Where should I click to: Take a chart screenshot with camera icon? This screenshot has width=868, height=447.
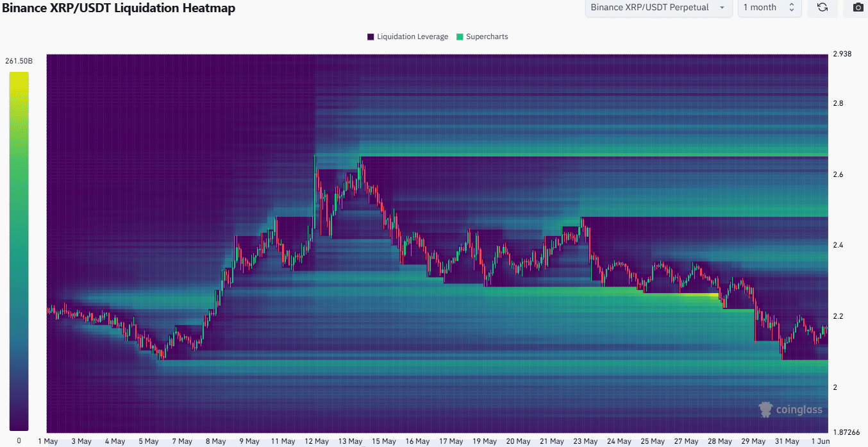857,8
